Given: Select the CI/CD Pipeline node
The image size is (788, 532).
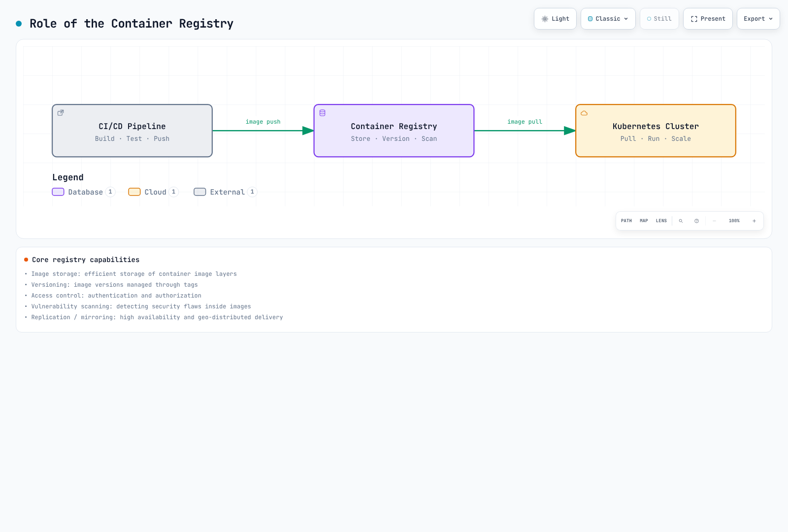Looking at the screenshot, I should (132, 131).
